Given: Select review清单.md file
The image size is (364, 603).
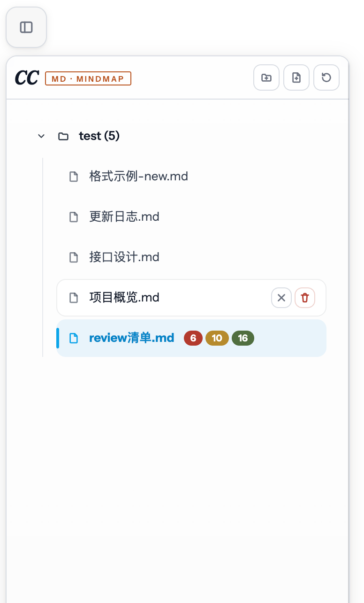Looking at the screenshot, I should [x=191, y=338].
